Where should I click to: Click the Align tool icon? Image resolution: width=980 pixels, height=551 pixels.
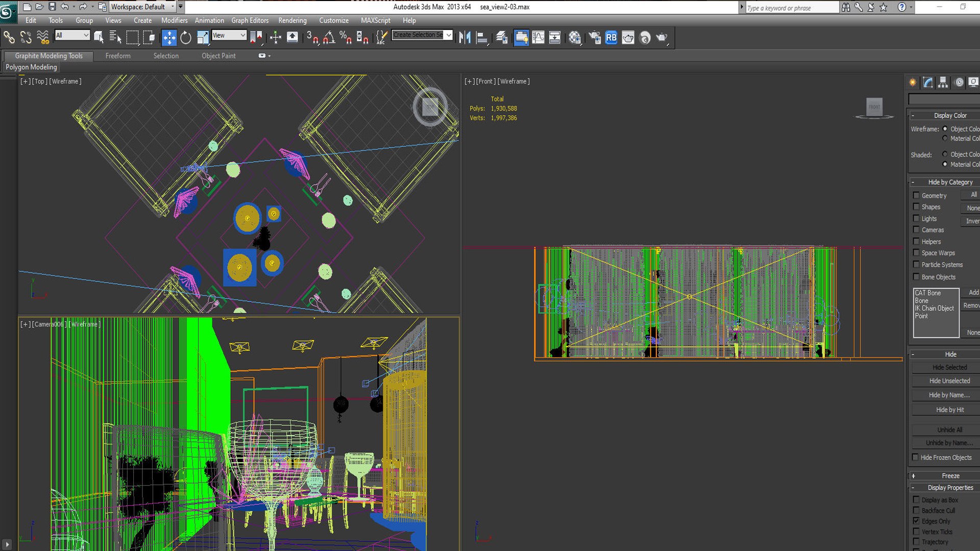[481, 37]
